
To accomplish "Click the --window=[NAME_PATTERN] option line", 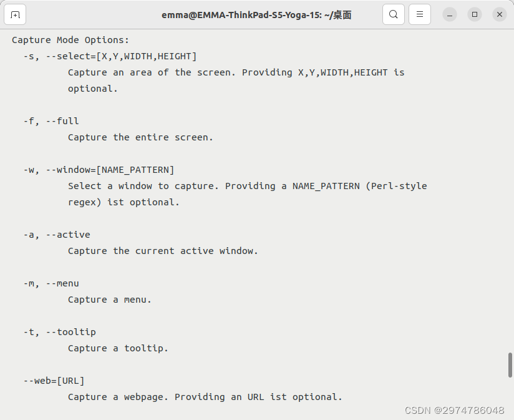I will coord(99,170).
